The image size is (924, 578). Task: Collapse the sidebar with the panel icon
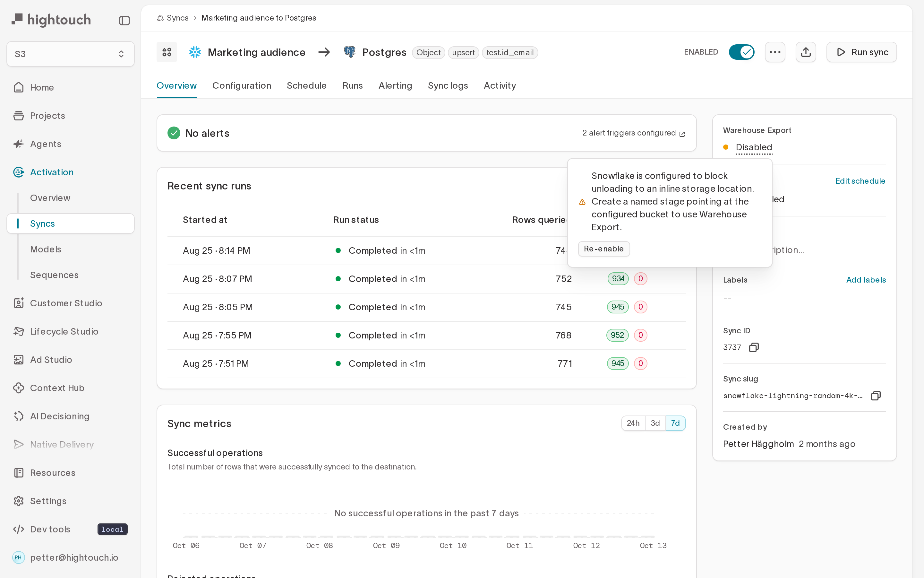(x=124, y=21)
